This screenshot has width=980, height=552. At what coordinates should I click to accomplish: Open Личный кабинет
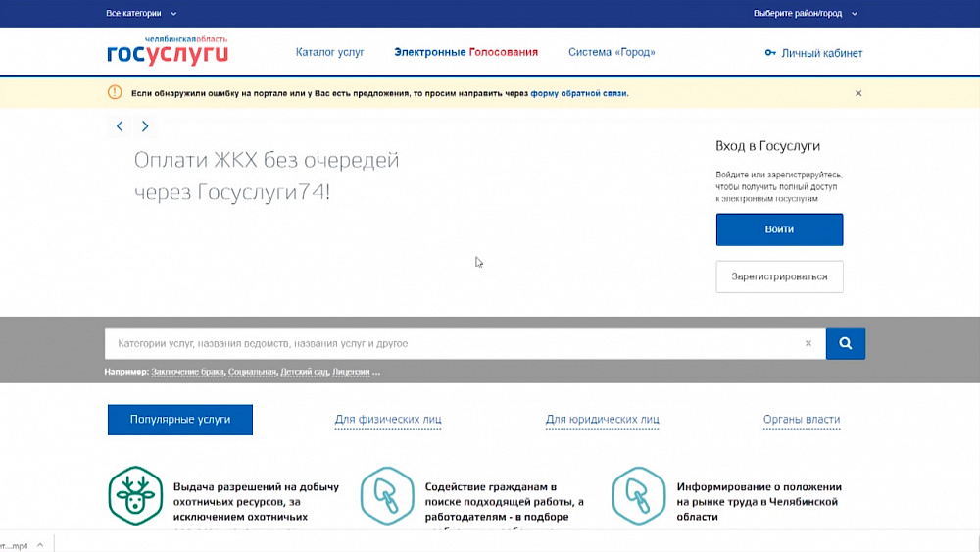821,53
